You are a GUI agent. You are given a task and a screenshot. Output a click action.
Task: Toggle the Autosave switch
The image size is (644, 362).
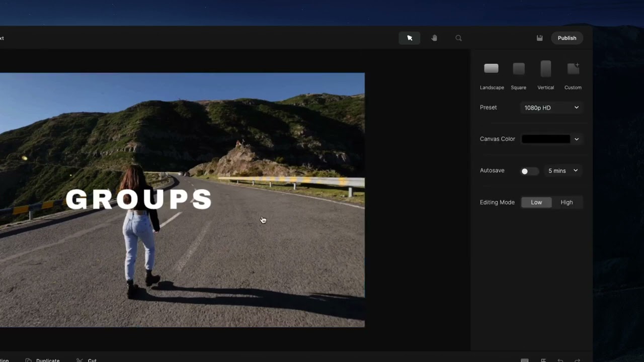pos(529,171)
